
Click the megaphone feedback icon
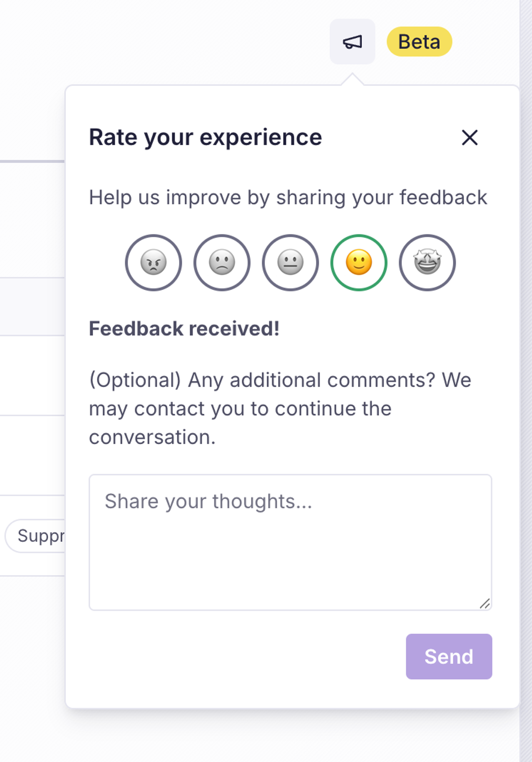(x=352, y=42)
